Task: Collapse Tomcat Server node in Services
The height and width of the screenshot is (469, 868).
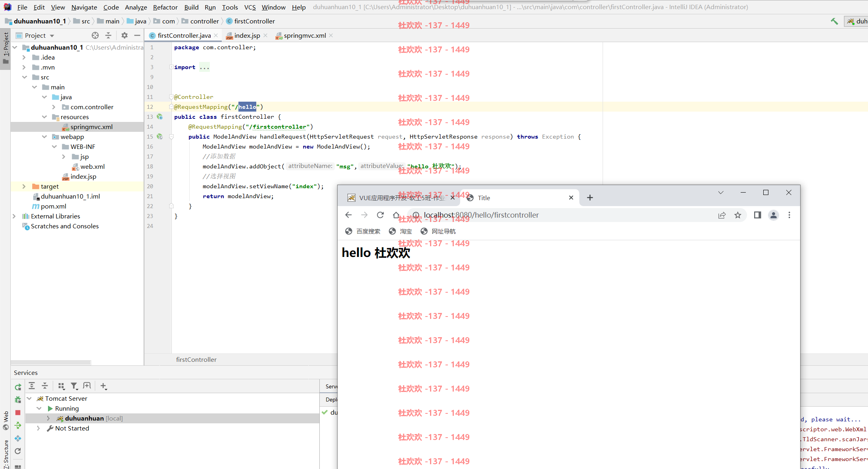Action: (x=29, y=398)
